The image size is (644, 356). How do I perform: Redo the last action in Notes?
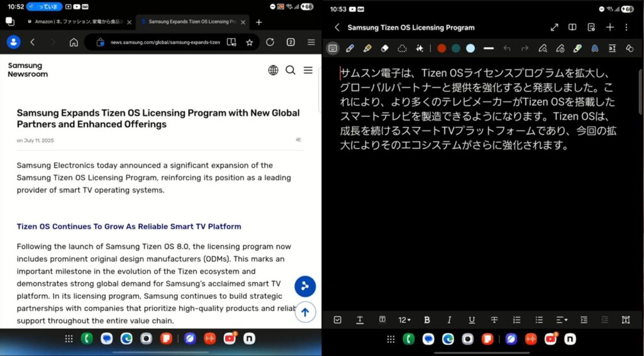coord(525,48)
